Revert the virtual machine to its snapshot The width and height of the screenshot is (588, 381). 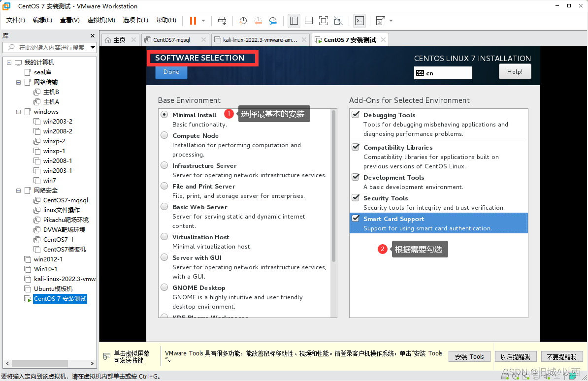click(x=258, y=21)
